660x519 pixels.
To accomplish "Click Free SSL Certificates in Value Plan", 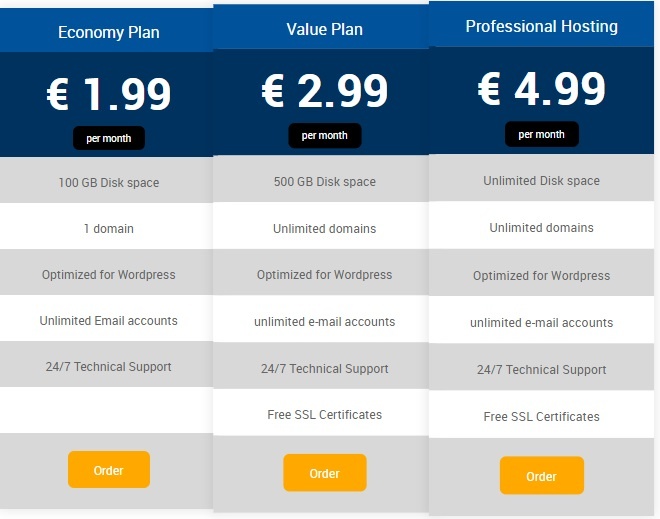I will (325, 414).
